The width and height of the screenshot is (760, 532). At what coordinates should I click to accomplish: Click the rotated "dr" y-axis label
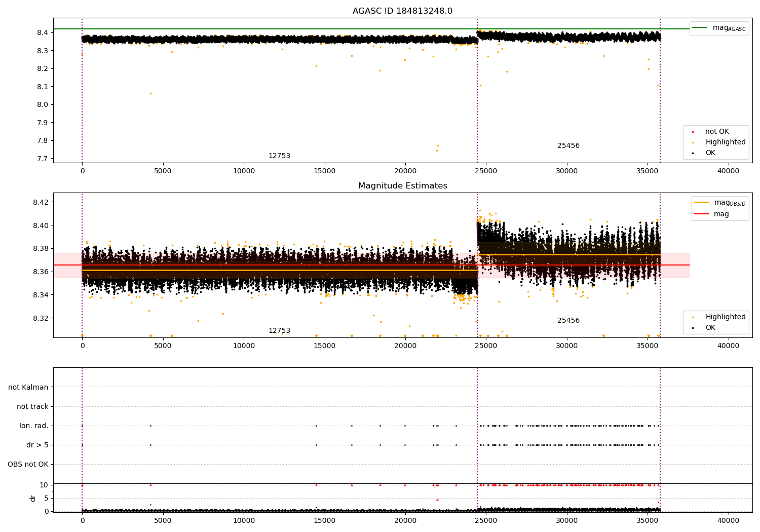(x=33, y=498)
